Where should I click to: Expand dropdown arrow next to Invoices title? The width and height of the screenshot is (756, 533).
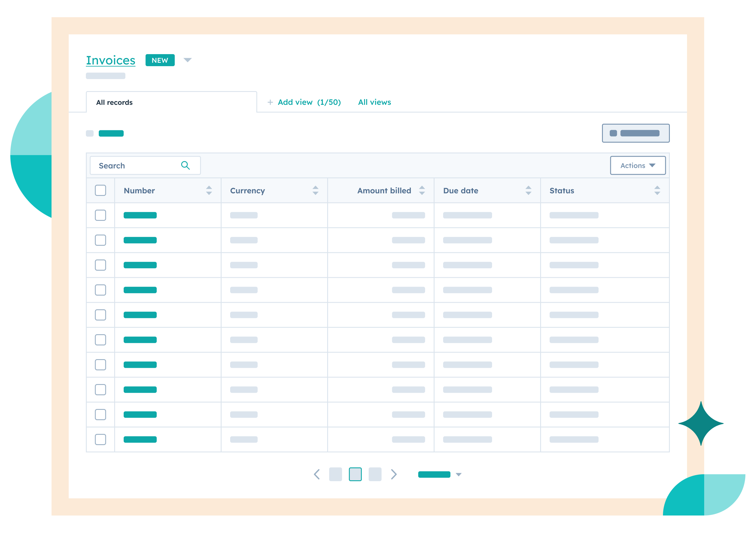tap(187, 60)
